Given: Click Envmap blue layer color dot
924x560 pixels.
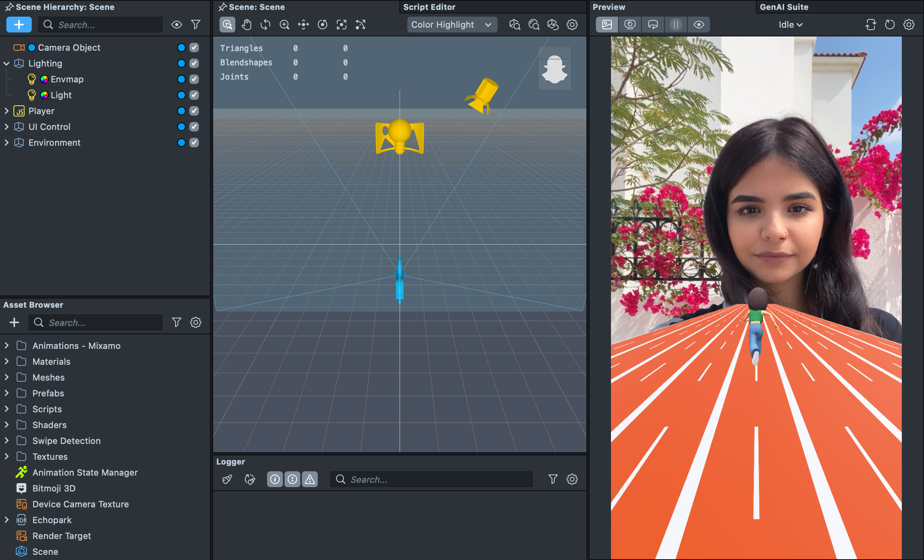Looking at the screenshot, I should click(181, 79).
